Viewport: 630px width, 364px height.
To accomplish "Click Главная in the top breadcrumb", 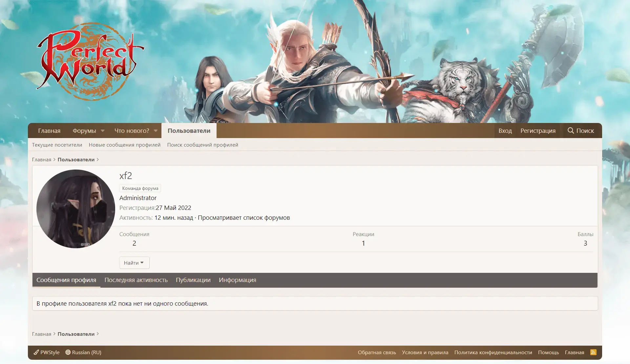I will 42,159.
